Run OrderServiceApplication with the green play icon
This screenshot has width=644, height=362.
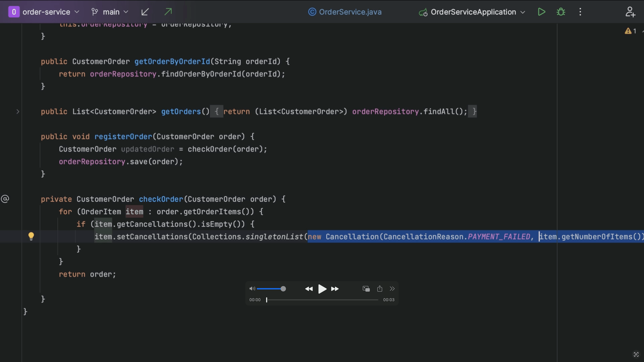point(542,12)
